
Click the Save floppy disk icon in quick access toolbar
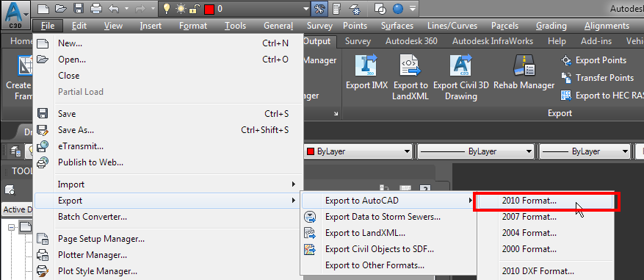(x=79, y=9)
